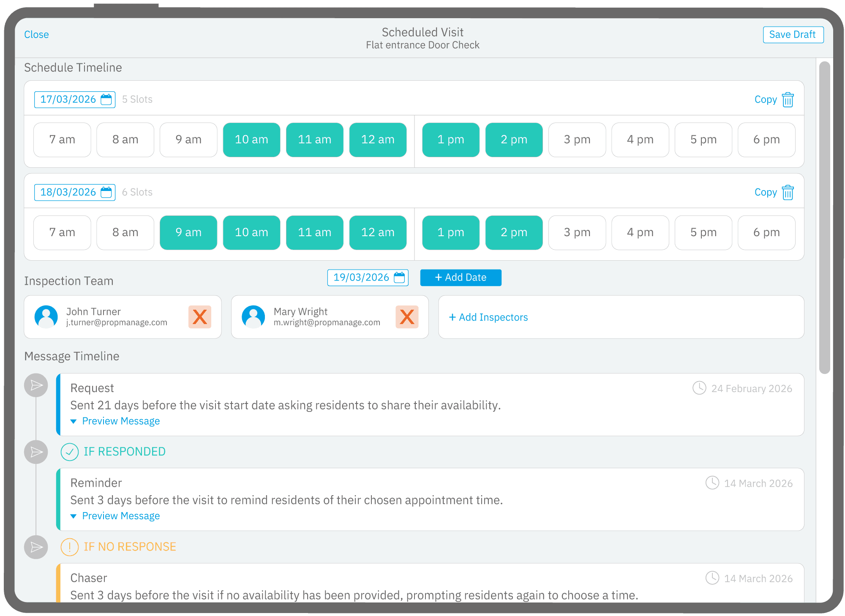Viewport: 845px width, 616px height.
Task: Click the IF NO RESPONSE send icon
Action: point(36,547)
